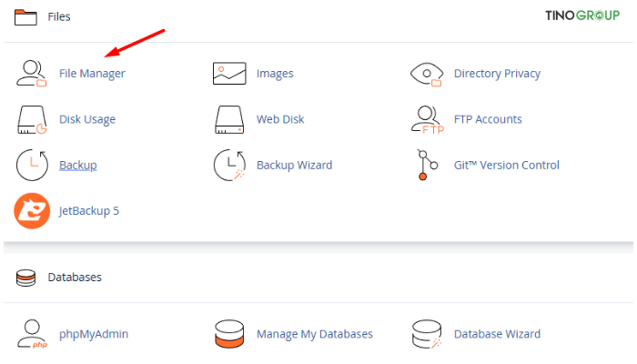Open the FTP Accounts link
Screen dimensions: 637x364
488,119
